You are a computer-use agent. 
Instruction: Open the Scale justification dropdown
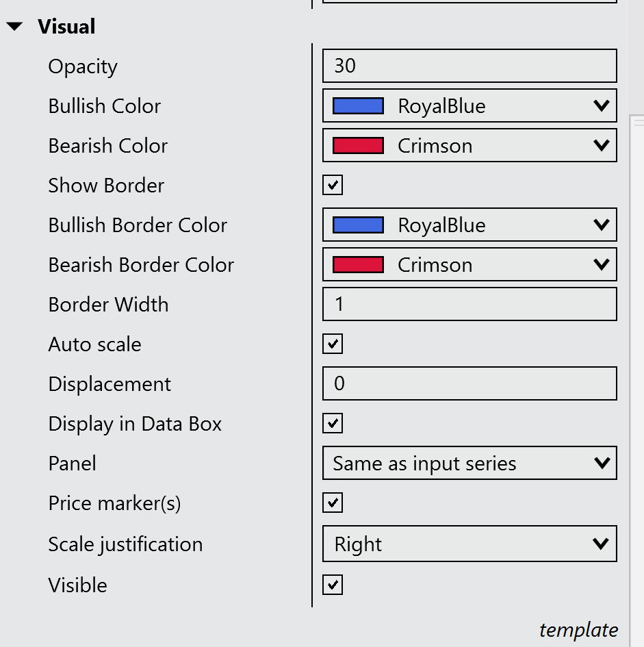[601, 543]
